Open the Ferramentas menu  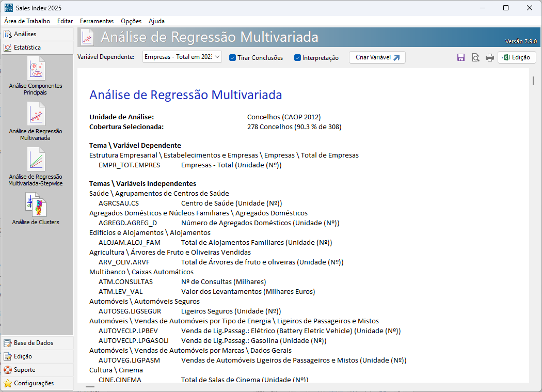click(97, 21)
